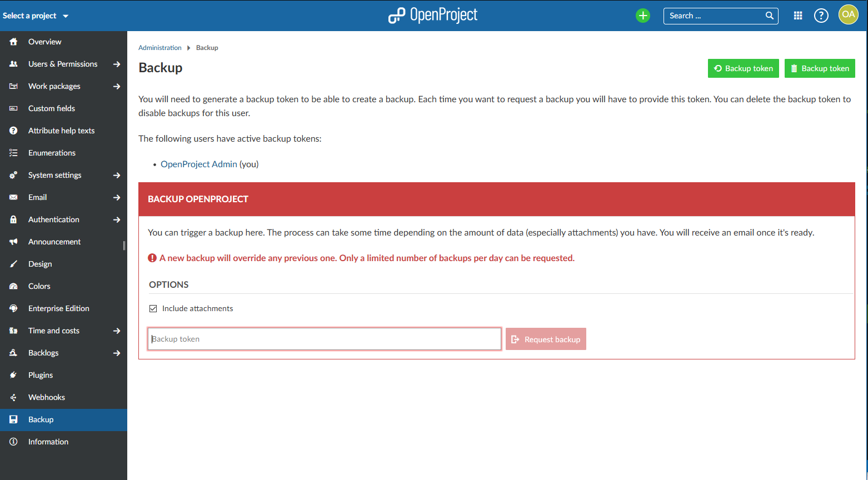Open the OpenProject Admin user link
The width and height of the screenshot is (868, 480).
[199, 164]
